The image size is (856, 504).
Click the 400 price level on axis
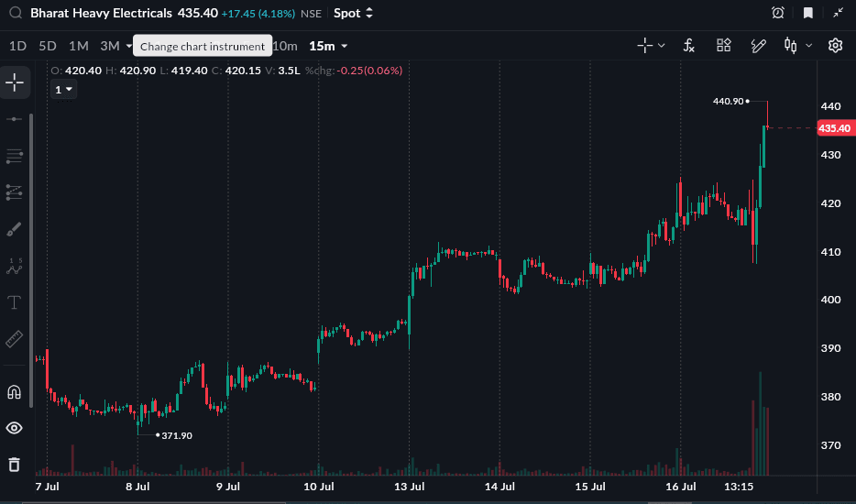(831, 300)
